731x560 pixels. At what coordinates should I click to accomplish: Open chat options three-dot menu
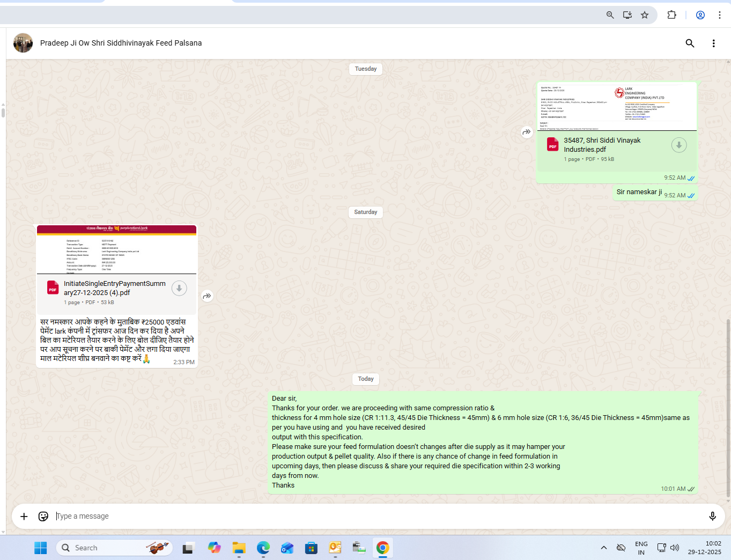click(x=713, y=43)
